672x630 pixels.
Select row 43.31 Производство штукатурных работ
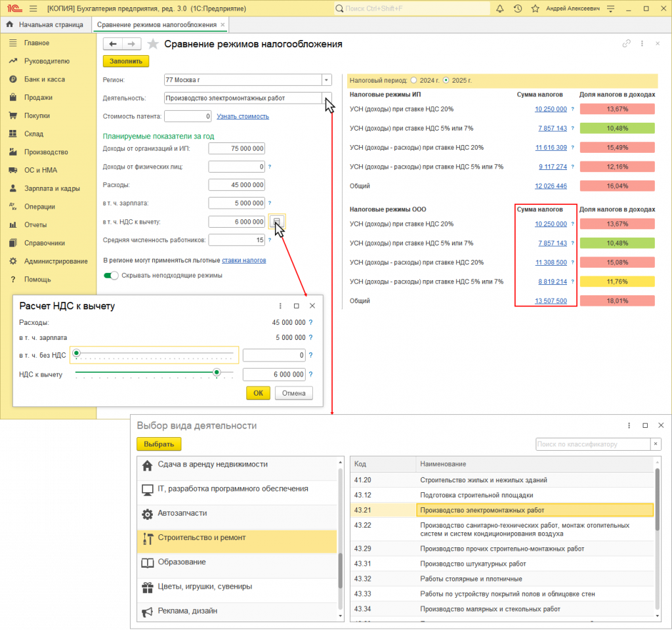502,564
